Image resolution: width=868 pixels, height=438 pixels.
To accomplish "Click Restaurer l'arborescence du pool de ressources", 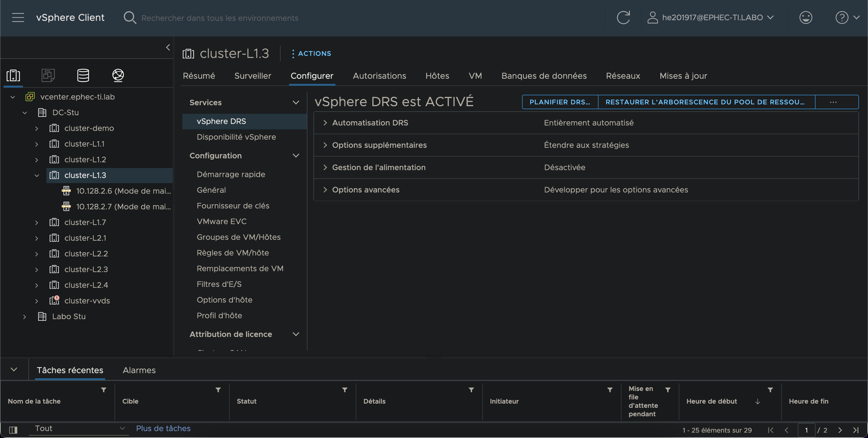I will 706,102.
